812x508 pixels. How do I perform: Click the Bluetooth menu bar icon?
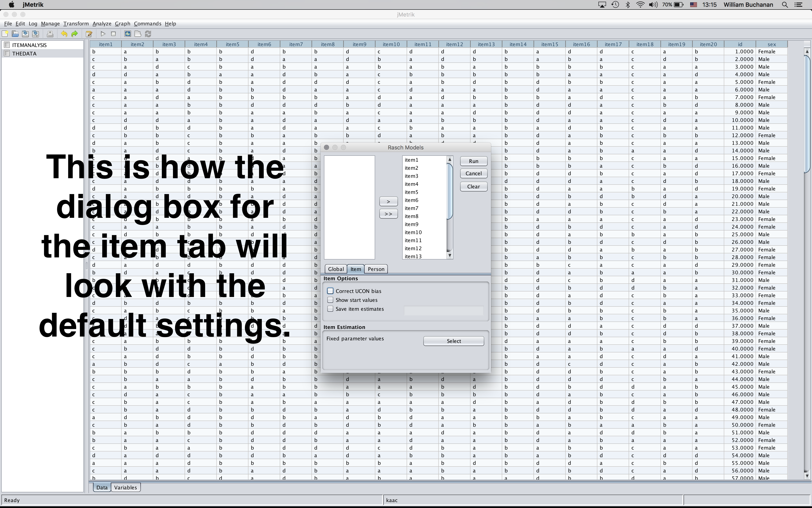pyautogui.click(x=628, y=5)
